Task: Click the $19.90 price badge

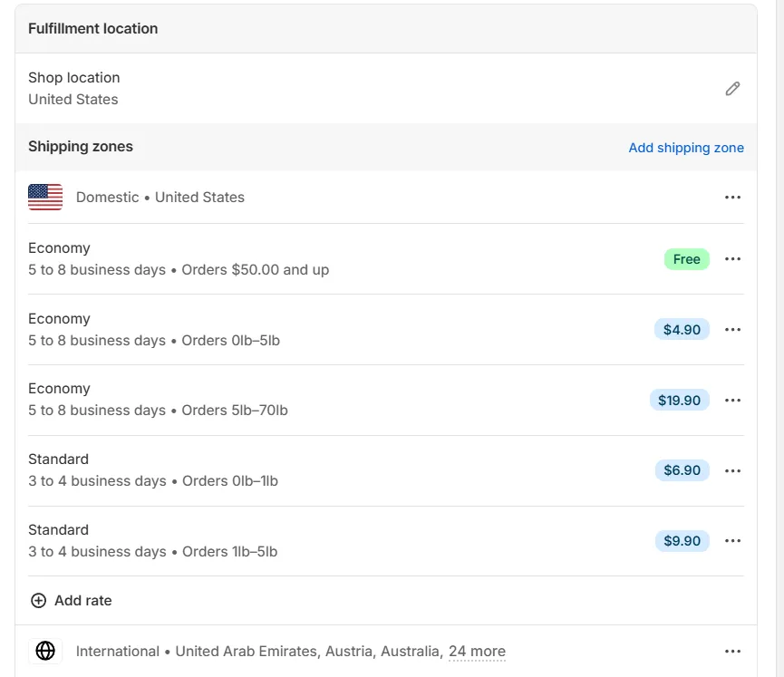Action: pos(679,400)
